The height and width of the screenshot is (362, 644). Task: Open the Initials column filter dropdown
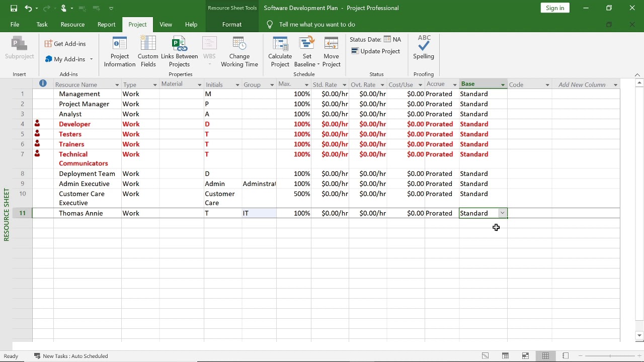(237, 85)
